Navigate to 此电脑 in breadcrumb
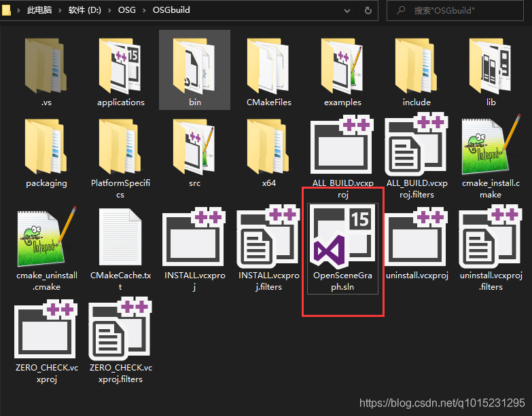 coord(39,10)
